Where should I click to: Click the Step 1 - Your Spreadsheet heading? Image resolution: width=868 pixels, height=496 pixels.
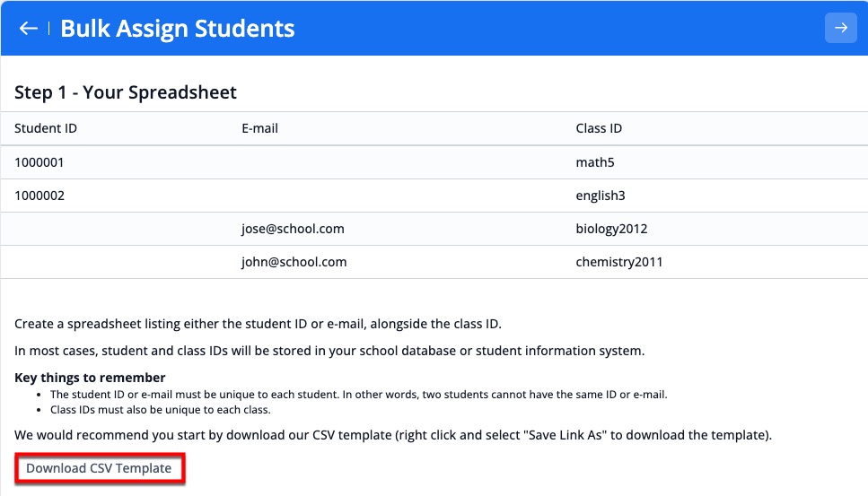126,92
